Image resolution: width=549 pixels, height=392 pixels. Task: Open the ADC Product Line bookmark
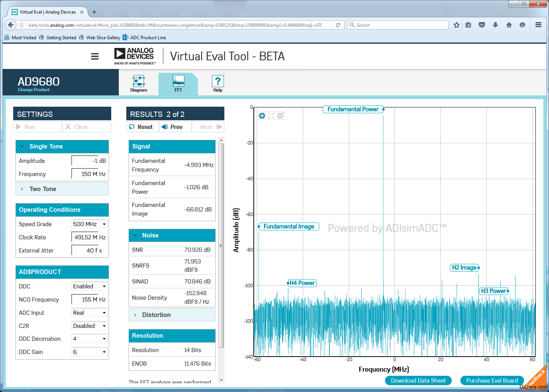pos(144,37)
